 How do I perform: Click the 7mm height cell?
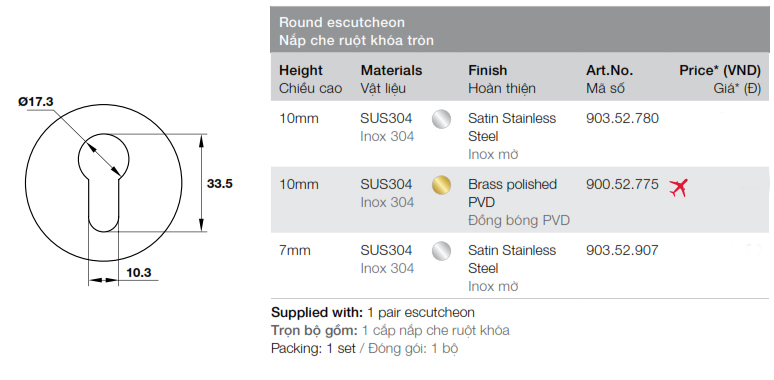tap(295, 251)
